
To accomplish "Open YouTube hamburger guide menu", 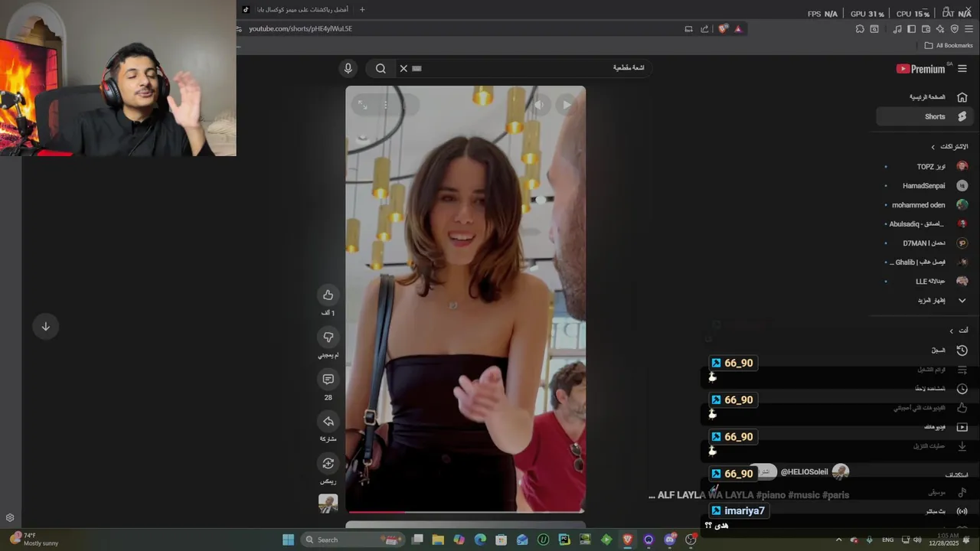I will (962, 69).
